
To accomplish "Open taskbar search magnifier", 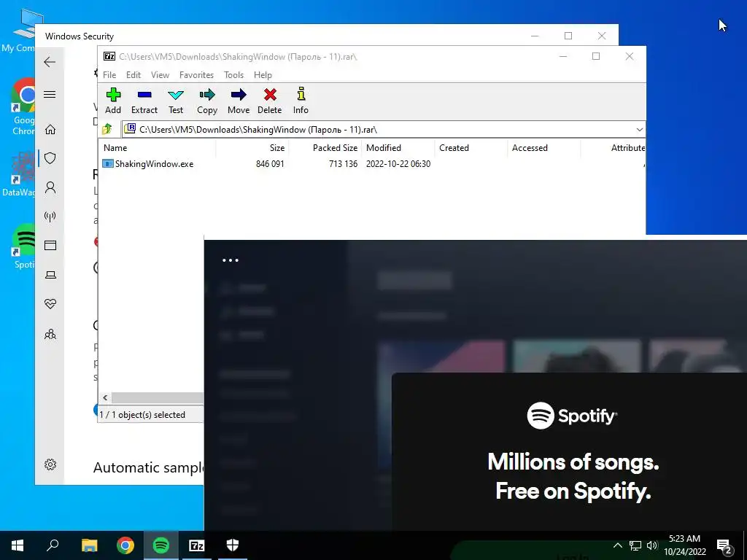I will point(53,545).
